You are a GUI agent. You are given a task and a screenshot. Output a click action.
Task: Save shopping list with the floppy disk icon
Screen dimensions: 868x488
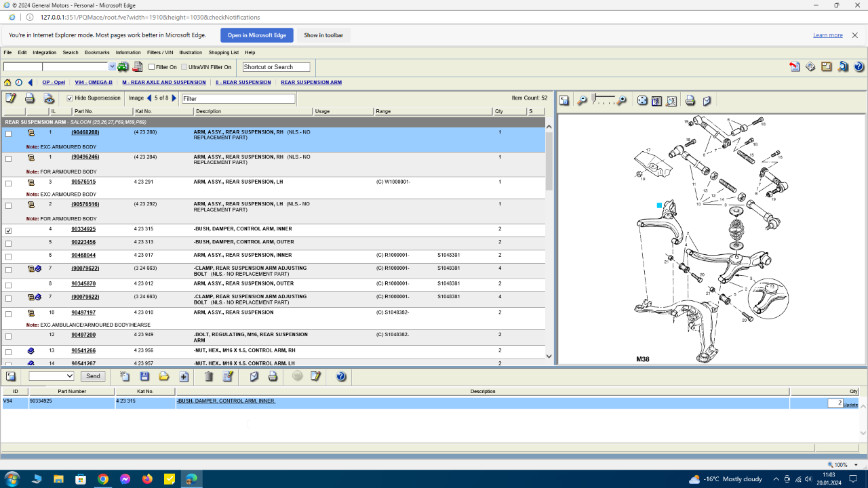click(144, 376)
